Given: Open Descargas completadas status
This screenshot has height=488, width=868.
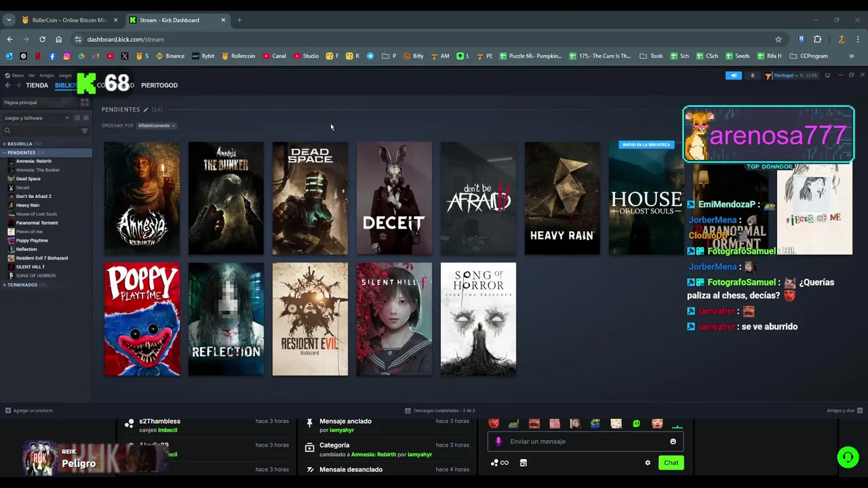Looking at the screenshot, I should pyautogui.click(x=440, y=411).
